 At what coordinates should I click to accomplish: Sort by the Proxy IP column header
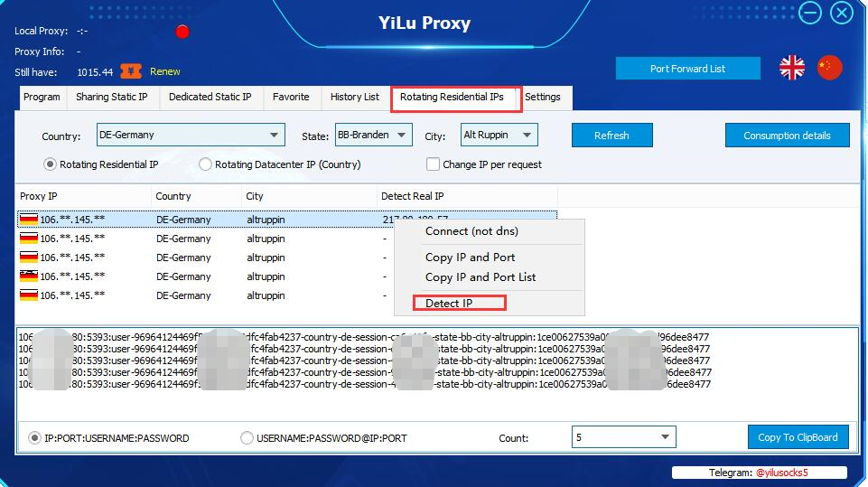(x=84, y=196)
